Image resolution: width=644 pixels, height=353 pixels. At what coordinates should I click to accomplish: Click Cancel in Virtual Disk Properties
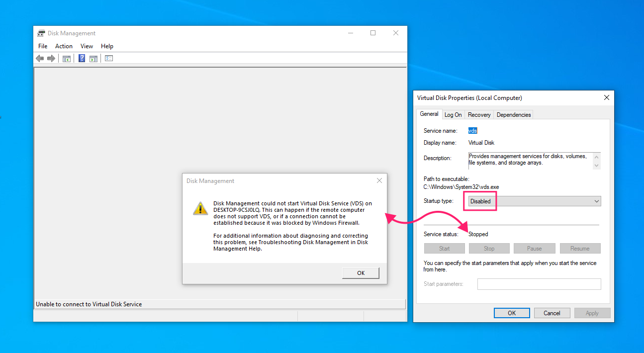552,313
